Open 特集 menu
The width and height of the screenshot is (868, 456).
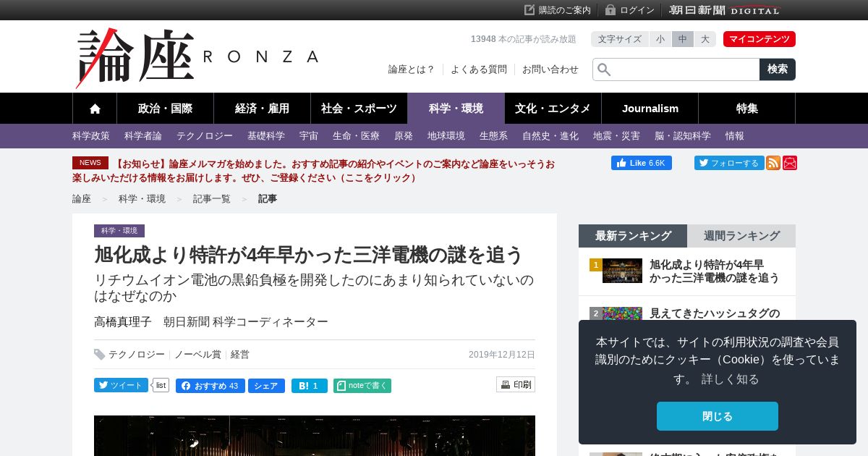(747, 109)
